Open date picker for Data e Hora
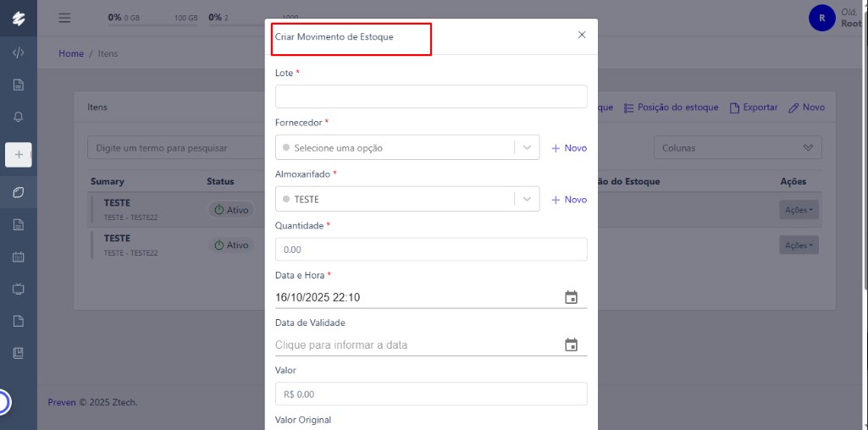This screenshot has height=430, width=868. (x=571, y=297)
